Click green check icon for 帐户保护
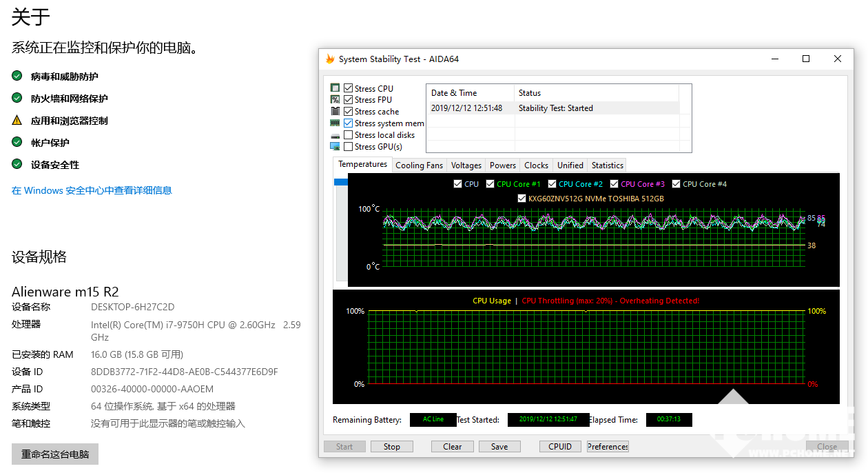Screen dimensions: 868x473 (17, 142)
